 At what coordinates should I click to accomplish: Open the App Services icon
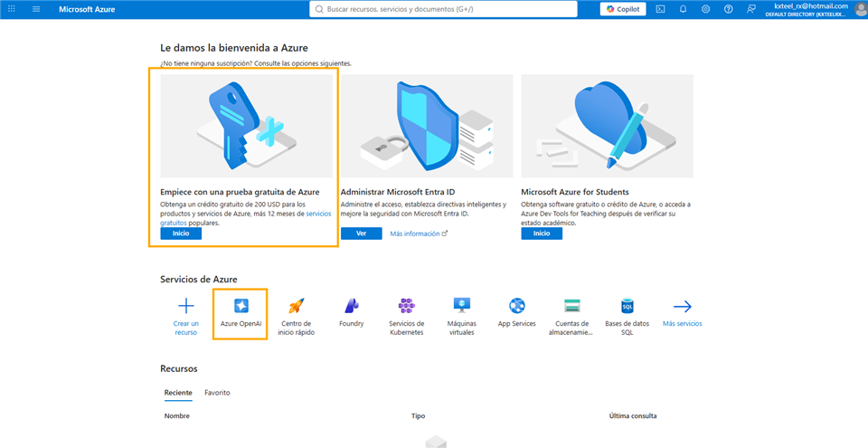tap(517, 306)
